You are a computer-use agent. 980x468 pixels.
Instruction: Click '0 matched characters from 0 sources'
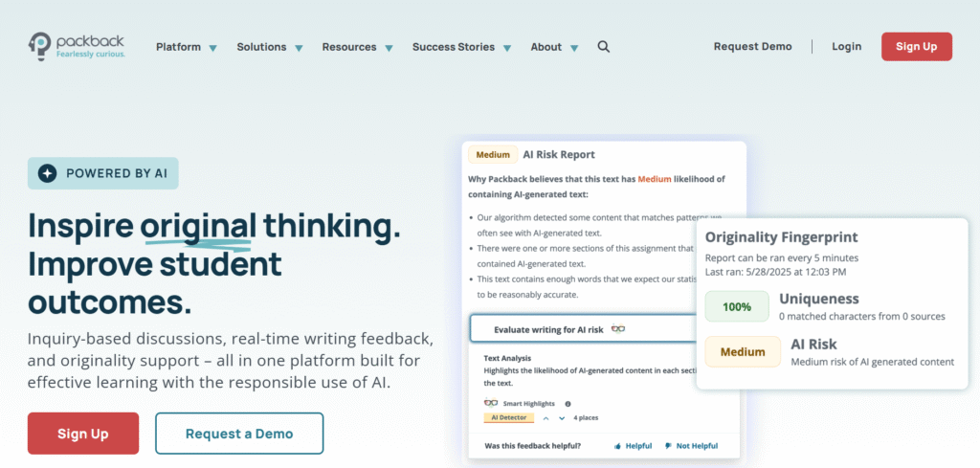(x=862, y=317)
